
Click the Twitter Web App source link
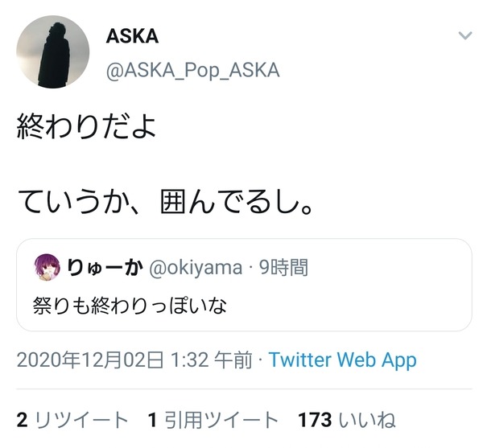(x=343, y=360)
